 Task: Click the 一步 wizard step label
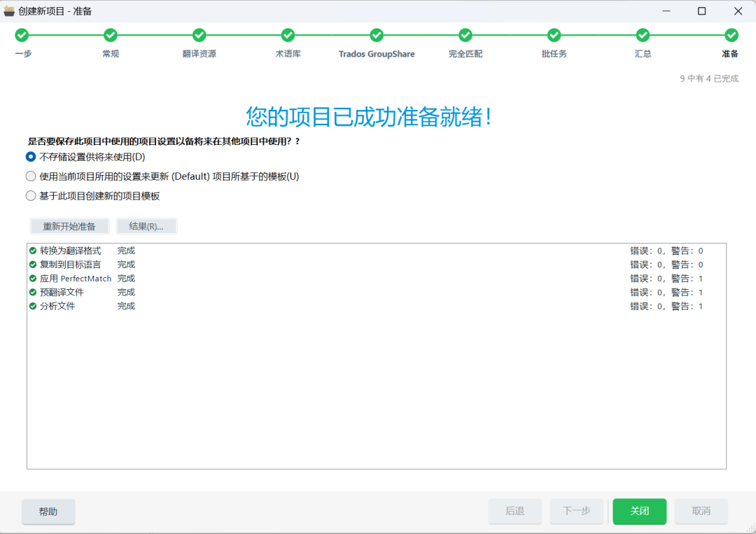coord(22,52)
